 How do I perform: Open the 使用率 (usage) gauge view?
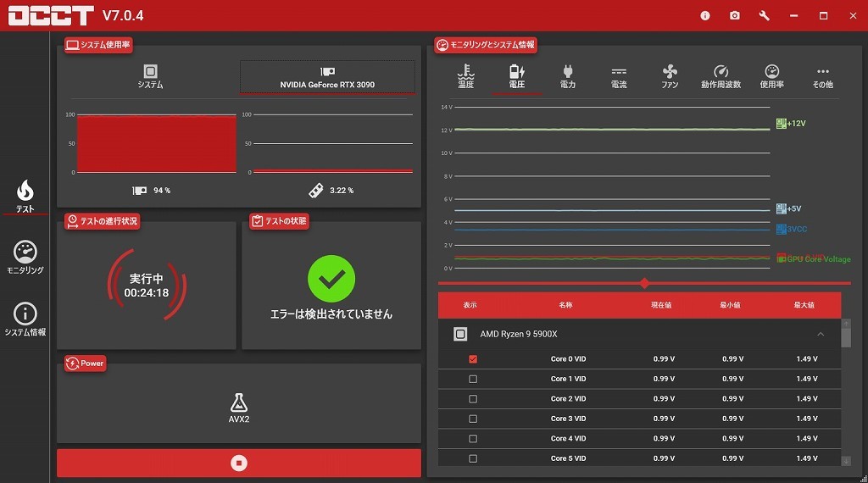click(771, 76)
